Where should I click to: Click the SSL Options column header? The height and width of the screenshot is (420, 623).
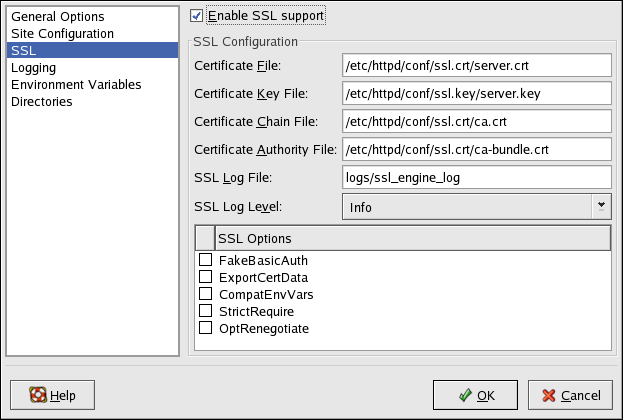point(411,239)
